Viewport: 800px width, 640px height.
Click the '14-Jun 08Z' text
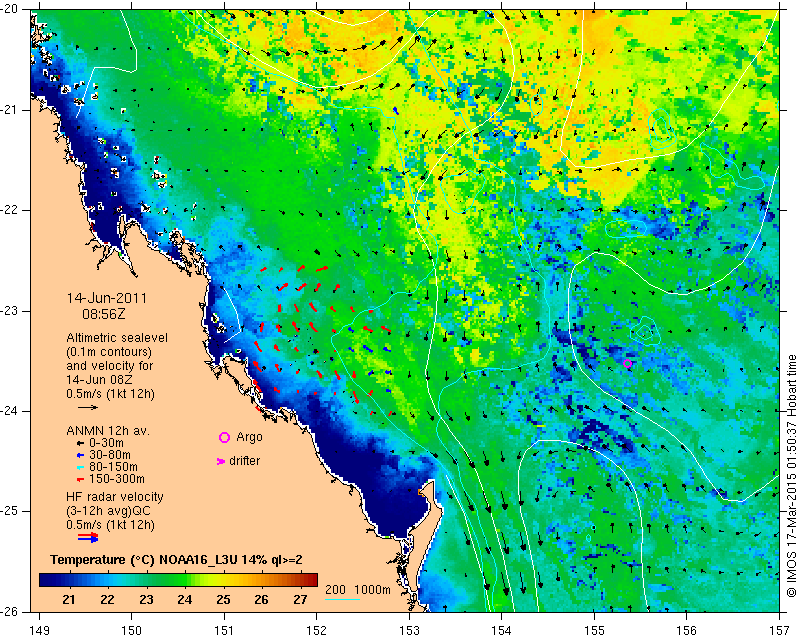(x=99, y=380)
